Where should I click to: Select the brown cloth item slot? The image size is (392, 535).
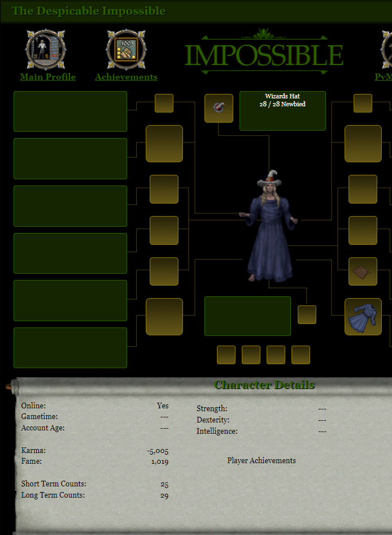point(363,271)
